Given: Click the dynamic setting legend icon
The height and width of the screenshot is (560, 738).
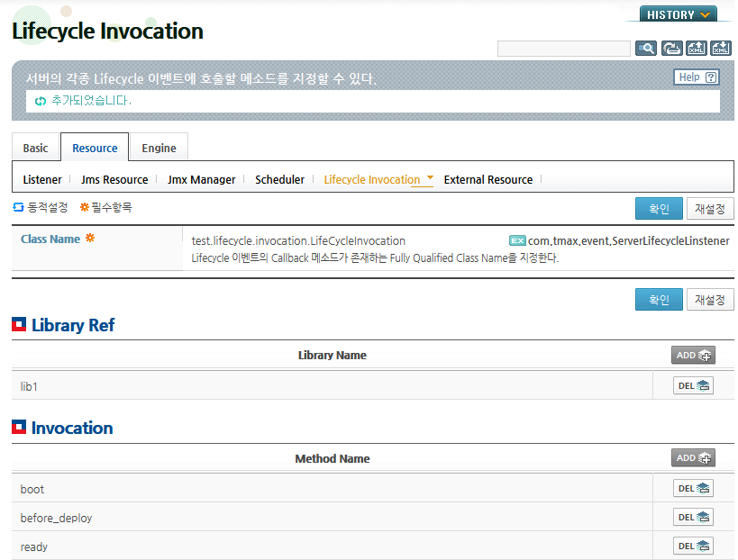Looking at the screenshot, I should coord(18,207).
